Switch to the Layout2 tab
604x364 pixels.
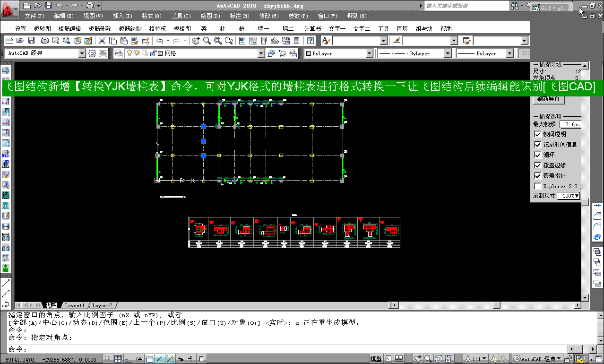pos(102,305)
